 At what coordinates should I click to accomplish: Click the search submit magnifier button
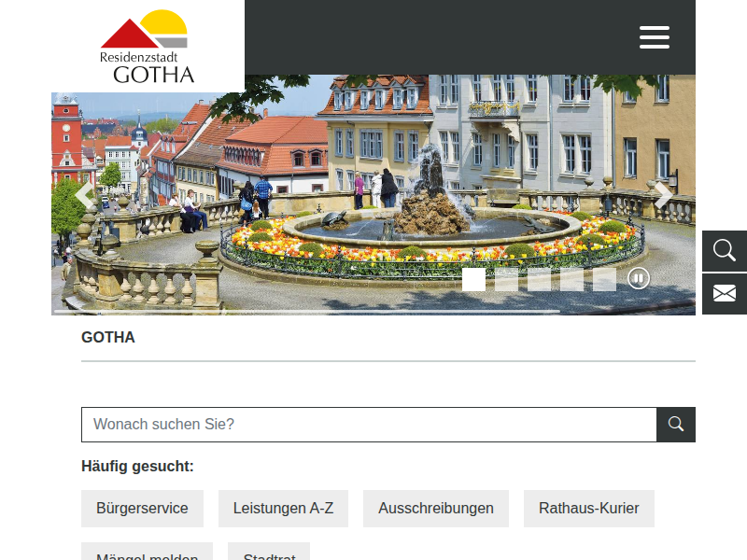pyautogui.click(x=675, y=425)
